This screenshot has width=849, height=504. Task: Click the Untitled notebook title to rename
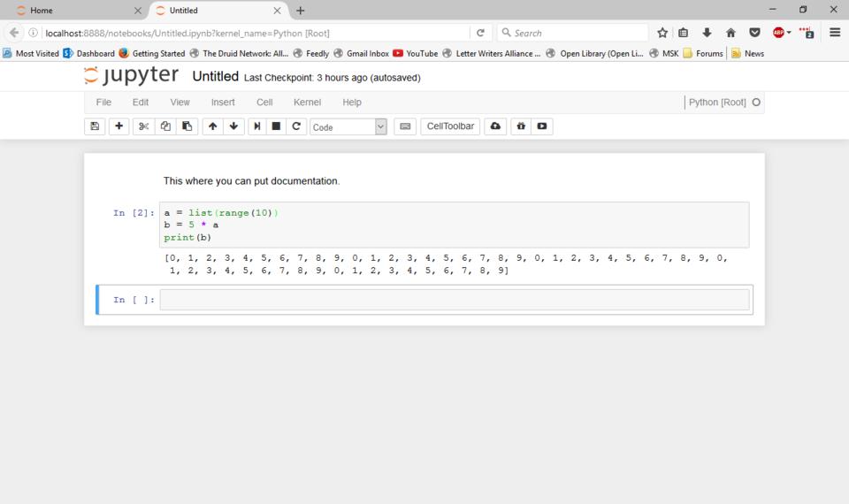[215, 77]
